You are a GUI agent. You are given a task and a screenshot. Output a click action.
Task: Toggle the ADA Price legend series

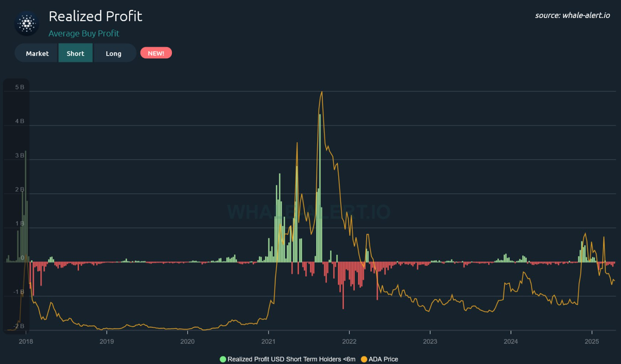tap(380, 359)
